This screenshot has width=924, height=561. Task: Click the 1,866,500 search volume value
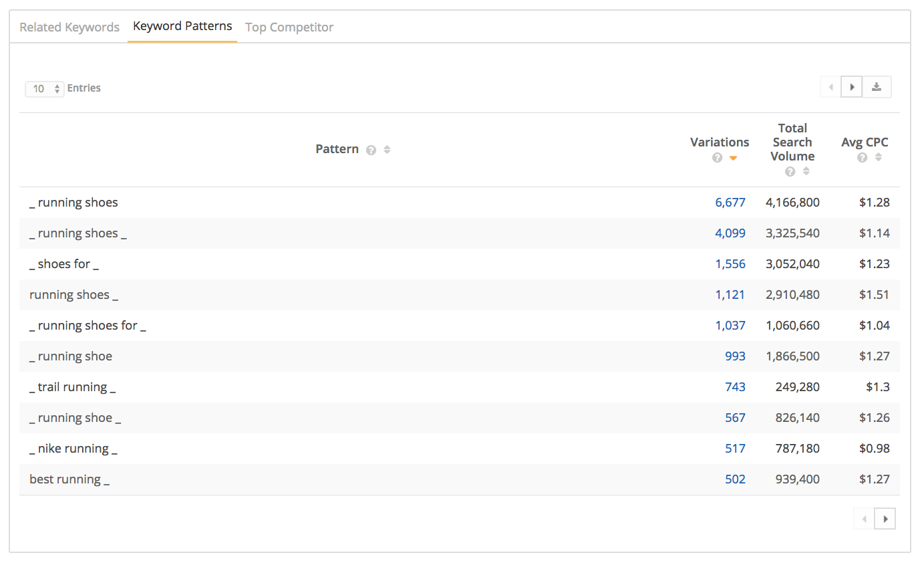tap(792, 356)
